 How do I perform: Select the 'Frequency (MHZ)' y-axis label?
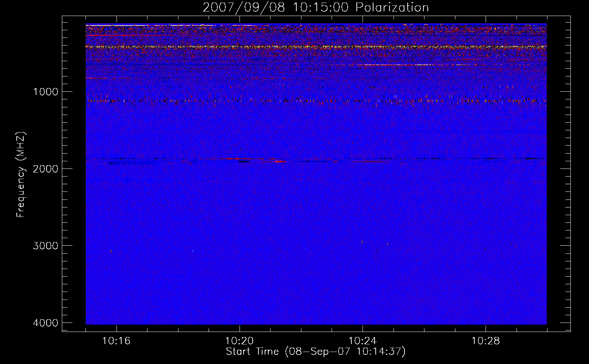(21, 175)
